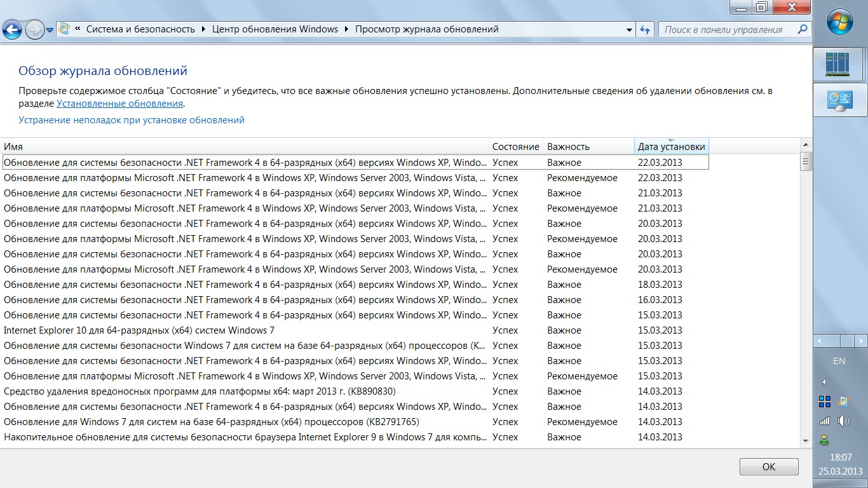868x488 pixels.
Task: Expand arrow after 'Система и безопасность'
Action: coord(203,29)
